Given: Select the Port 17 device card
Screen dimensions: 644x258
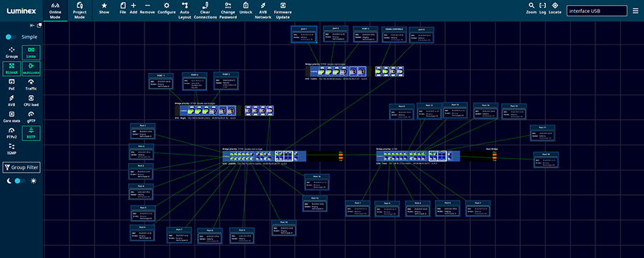Looking at the screenshot, I should 542,133.
